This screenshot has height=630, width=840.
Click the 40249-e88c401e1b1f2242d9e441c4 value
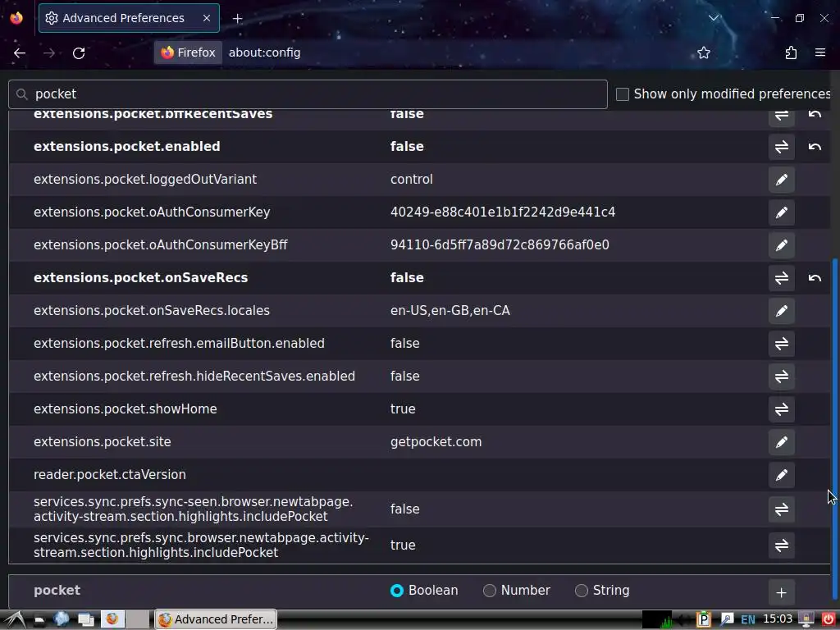[503, 212]
